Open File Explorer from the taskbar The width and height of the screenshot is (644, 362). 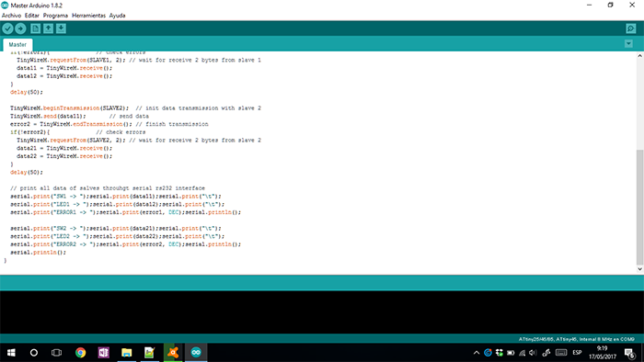[127, 353]
